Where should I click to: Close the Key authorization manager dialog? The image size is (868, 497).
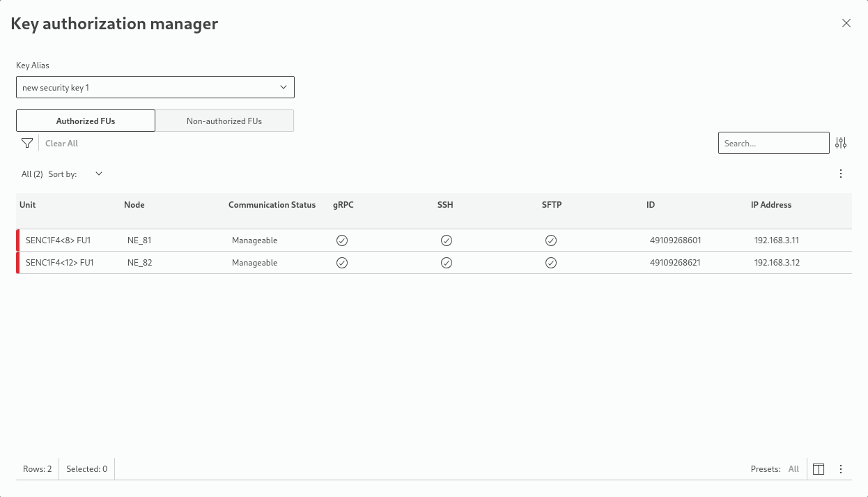click(x=846, y=23)
